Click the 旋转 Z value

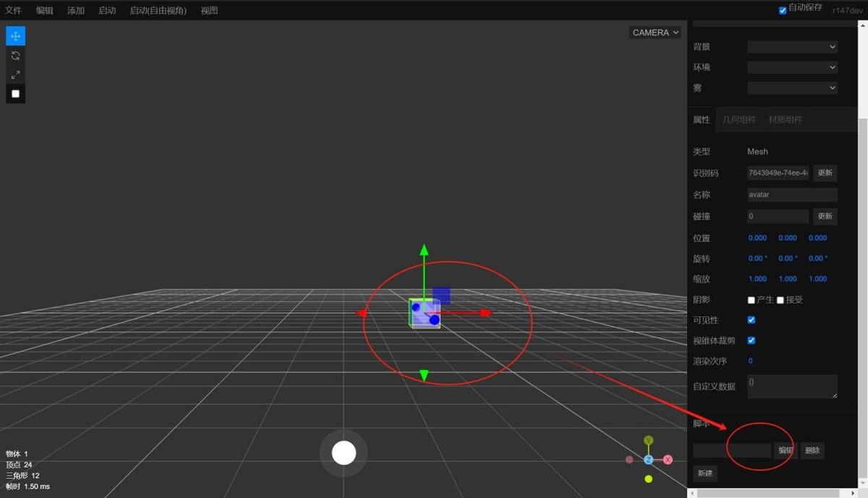(x=818, y=258)
